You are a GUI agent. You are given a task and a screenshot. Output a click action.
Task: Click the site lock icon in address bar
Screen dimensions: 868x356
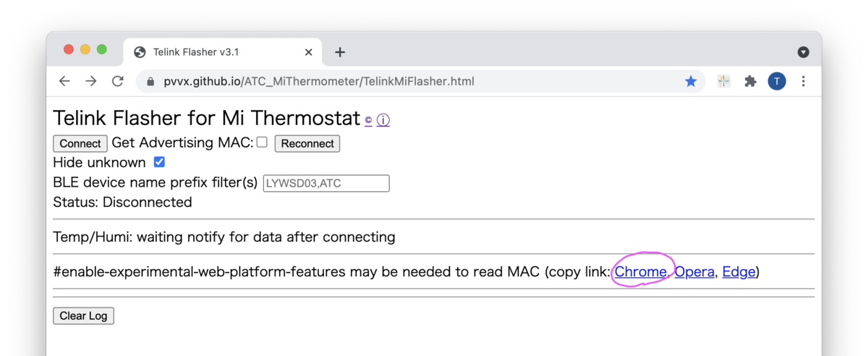click(x=150, y=81)
